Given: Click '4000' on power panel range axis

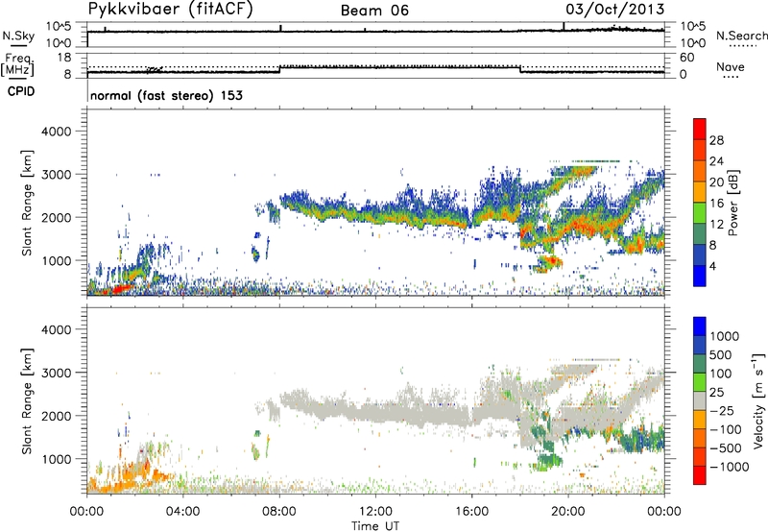Looking at the screenshot, I should coord(57,132).
